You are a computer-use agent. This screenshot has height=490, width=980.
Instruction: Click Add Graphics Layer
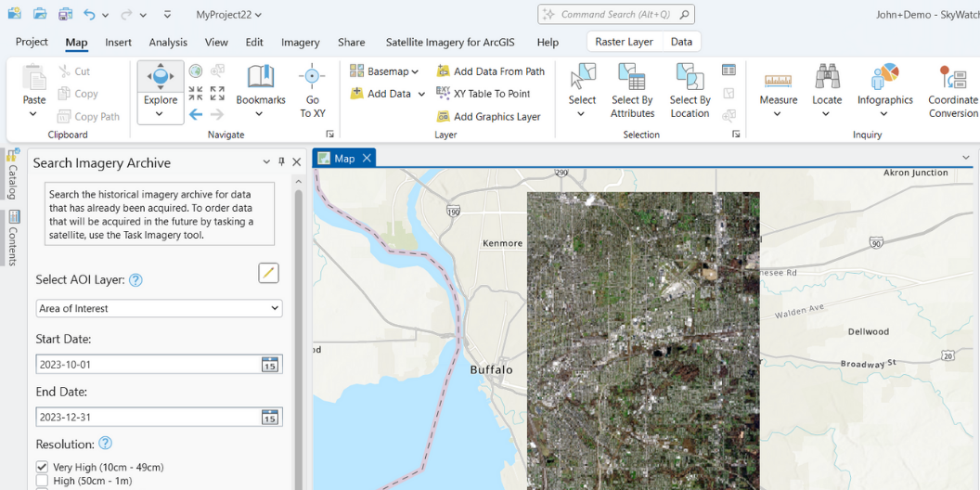tap(488, 116)
